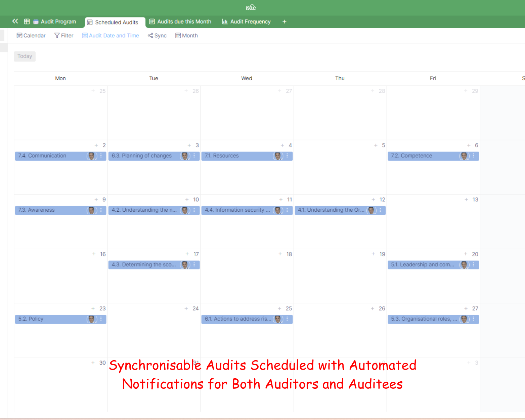
Task: Click the plus icon for day 5
Action: point(376,145)
